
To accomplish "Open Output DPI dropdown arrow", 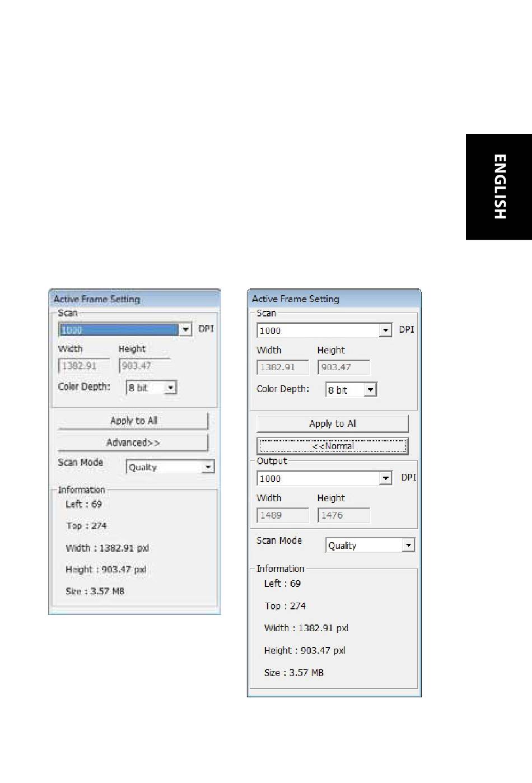I will 385,478.
